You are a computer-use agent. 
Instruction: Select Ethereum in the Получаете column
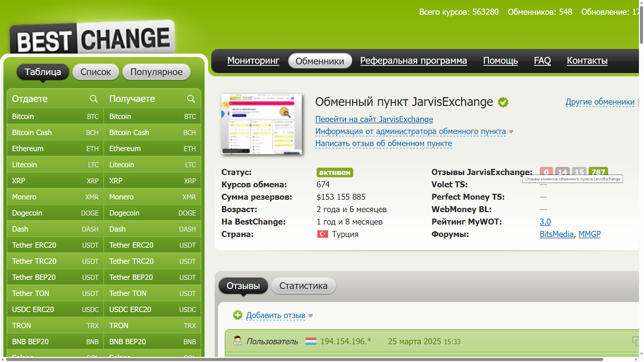pos(153,148)
